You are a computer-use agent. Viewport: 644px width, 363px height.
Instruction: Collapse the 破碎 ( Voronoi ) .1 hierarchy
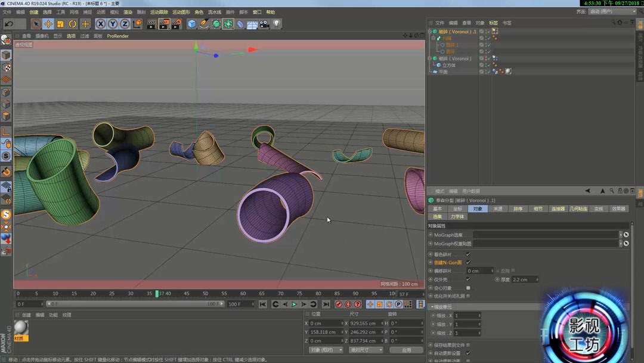click(x=430, y=31)
